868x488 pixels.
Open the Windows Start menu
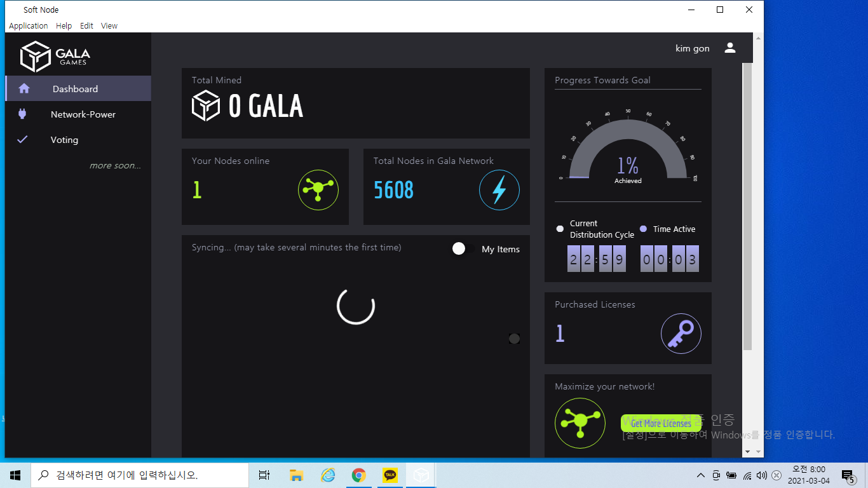[15, 475]
